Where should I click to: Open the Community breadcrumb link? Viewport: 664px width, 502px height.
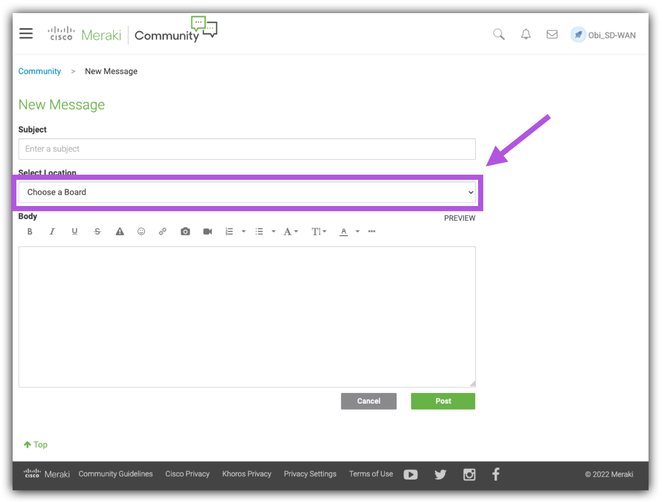click(39, 72)
